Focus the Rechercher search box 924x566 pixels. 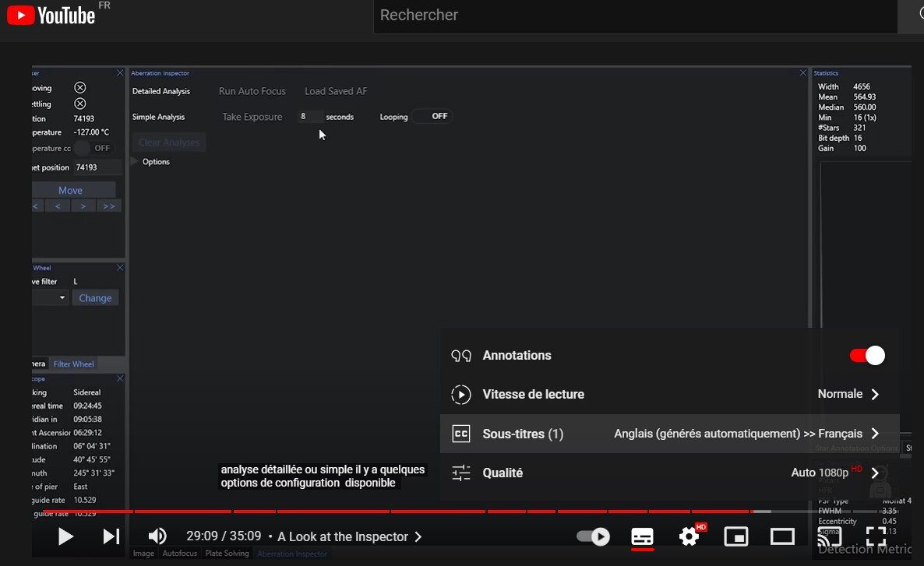point(635,16)
